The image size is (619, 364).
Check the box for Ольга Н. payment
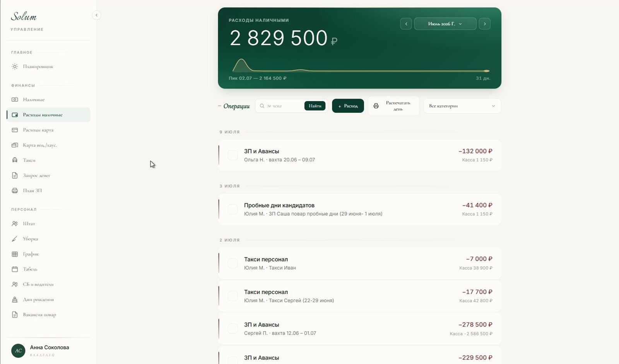coord(233,155)
